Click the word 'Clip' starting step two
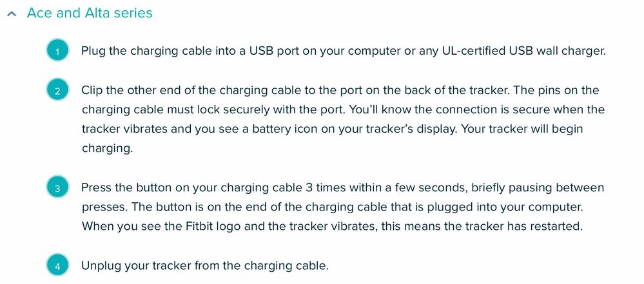This screenshot has width=644, height=284. point(93,90)
